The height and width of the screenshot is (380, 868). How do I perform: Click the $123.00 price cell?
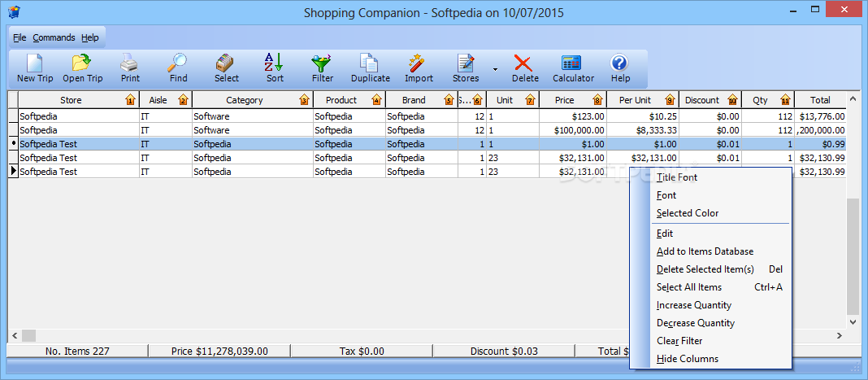(x=572, y=116)
